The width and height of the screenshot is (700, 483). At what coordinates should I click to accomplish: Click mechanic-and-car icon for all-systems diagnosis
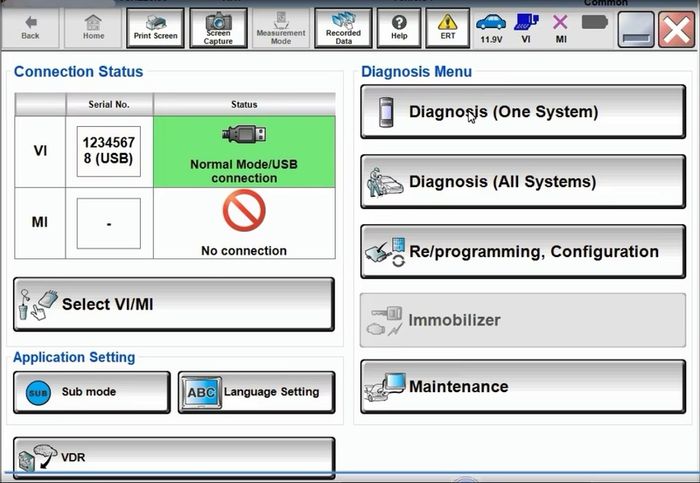tap(385, 182)
